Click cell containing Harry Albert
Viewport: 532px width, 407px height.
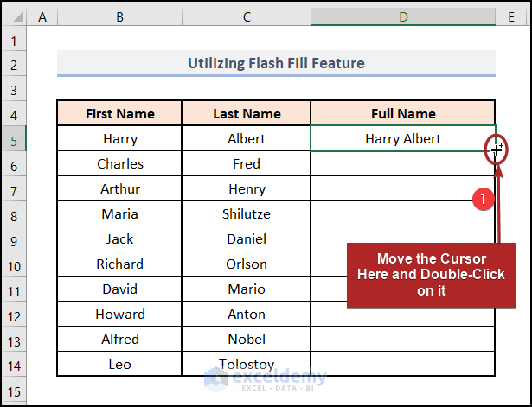[x=402, y=139]
